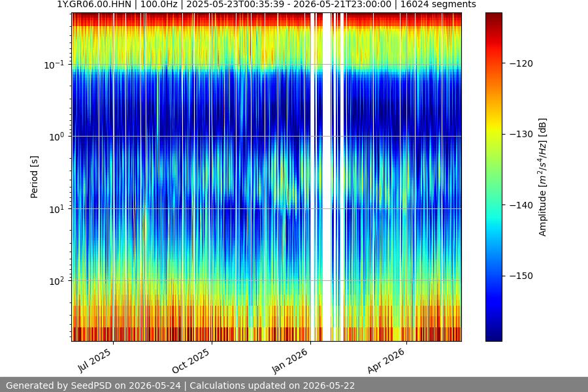Click the 'Period [s]' y-axis label
588x392 pixels.
(34, 177)
